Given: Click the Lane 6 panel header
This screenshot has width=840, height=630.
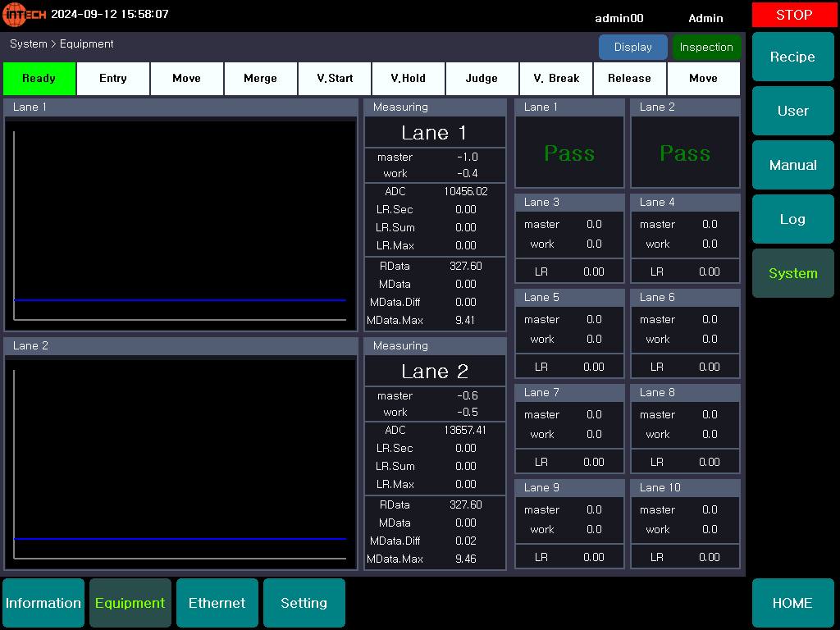Looking at the screenshot, I should pos(685,297).
